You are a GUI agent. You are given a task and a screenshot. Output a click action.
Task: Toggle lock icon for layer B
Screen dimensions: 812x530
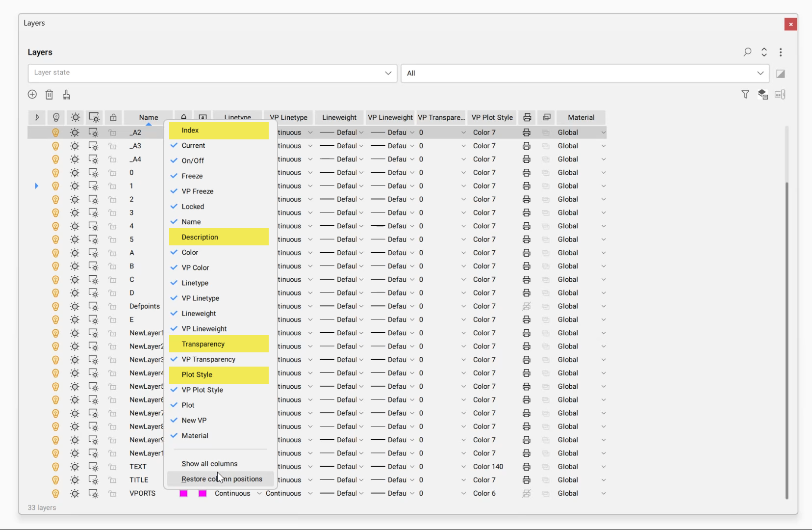[x=112, y=266]
